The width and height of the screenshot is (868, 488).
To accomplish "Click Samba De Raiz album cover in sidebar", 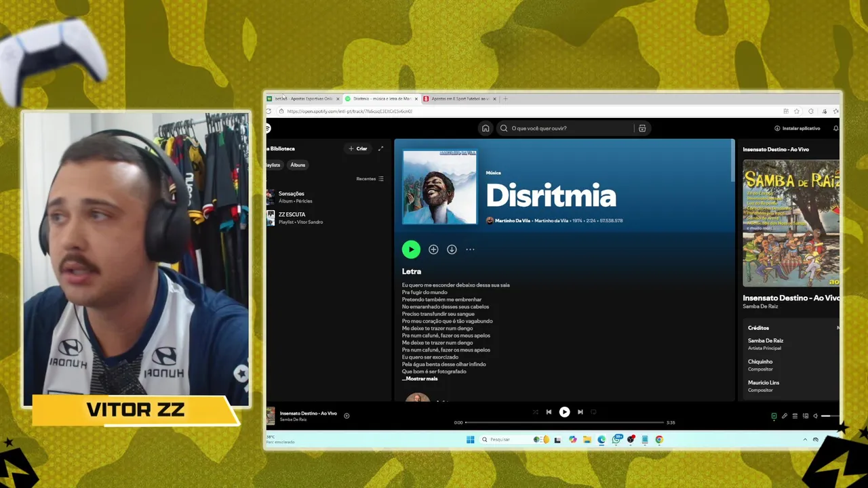I will point(791,223).
